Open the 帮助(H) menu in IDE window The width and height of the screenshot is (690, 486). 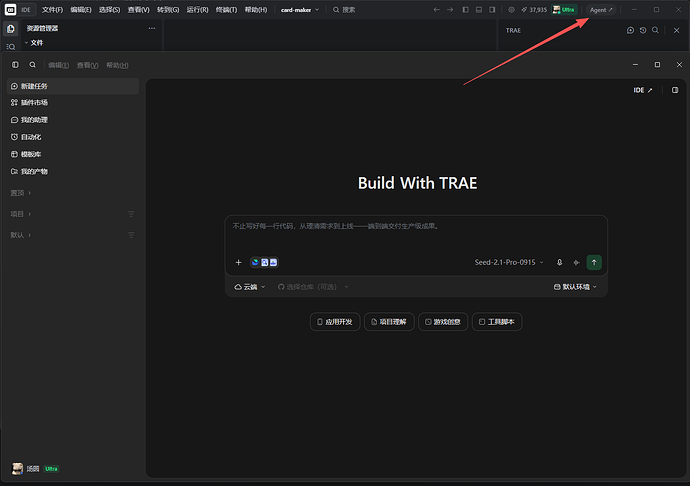pyautogui.click(x=256, y=10)
